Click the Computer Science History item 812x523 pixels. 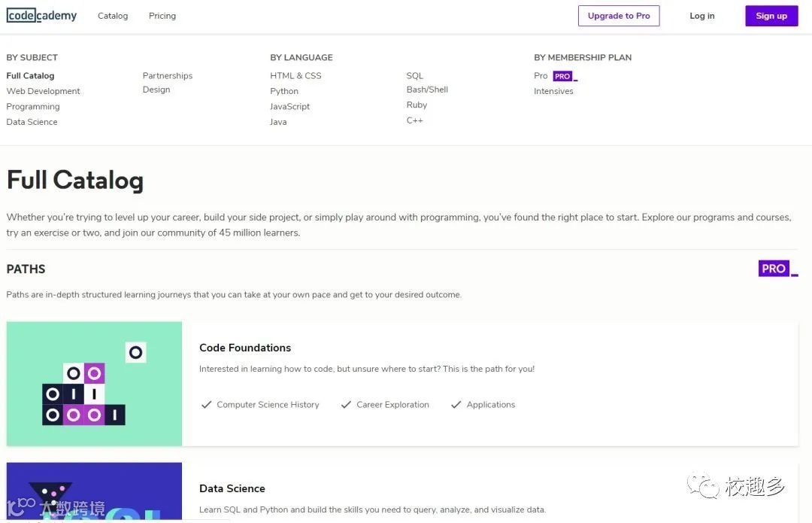[260, 405]
